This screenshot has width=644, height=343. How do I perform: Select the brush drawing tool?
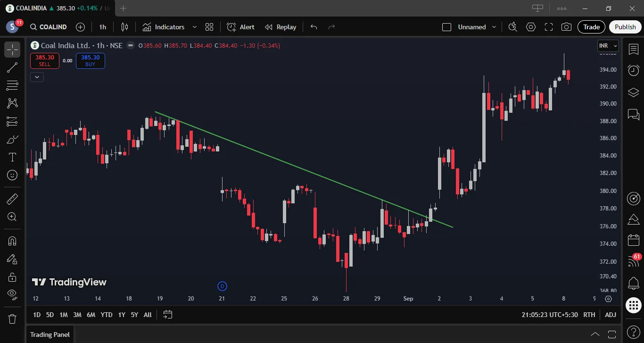click(x=12, y=139)
